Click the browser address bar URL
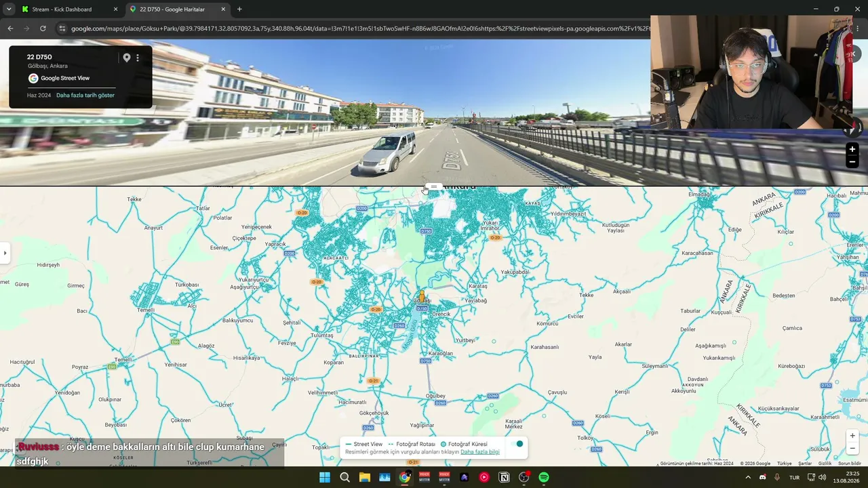This screenshot has width=868, height=488. tap(359, 28)
